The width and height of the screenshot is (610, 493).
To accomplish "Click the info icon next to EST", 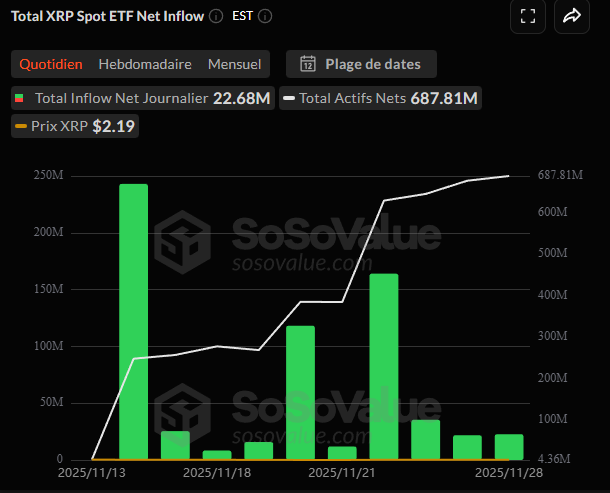I will pyautogui.click(x=265, y=16).
